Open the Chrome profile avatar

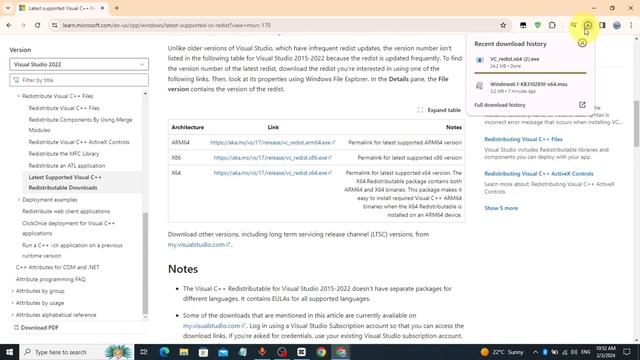point(617,25)
